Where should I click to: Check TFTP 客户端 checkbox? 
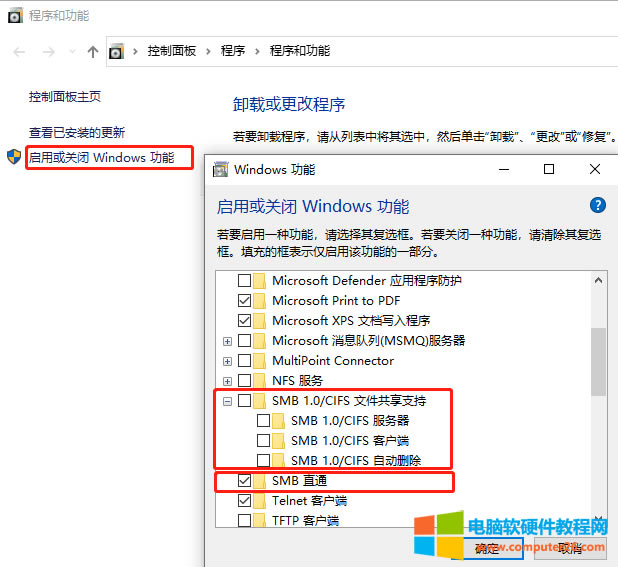click(x=244, y=521)
